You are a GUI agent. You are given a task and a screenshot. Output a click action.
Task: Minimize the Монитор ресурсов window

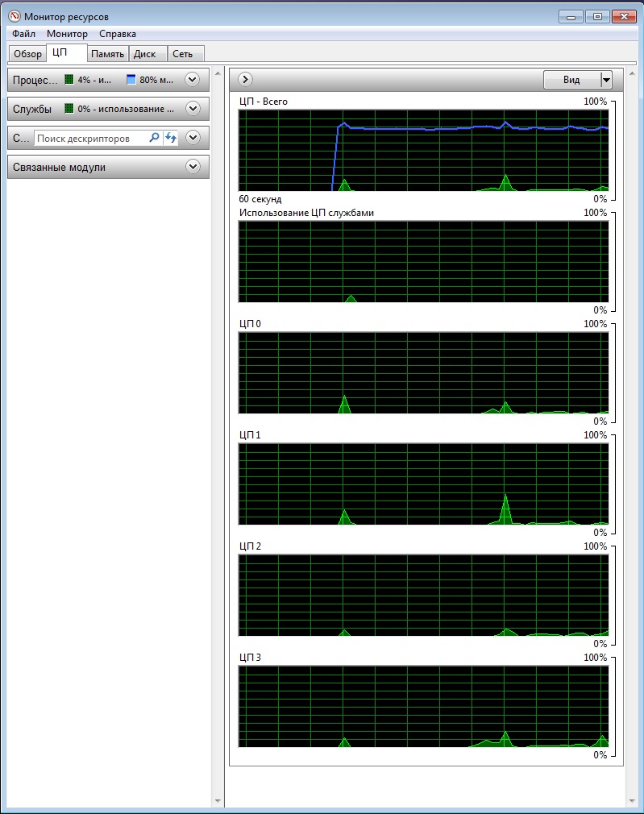point(571,17)
